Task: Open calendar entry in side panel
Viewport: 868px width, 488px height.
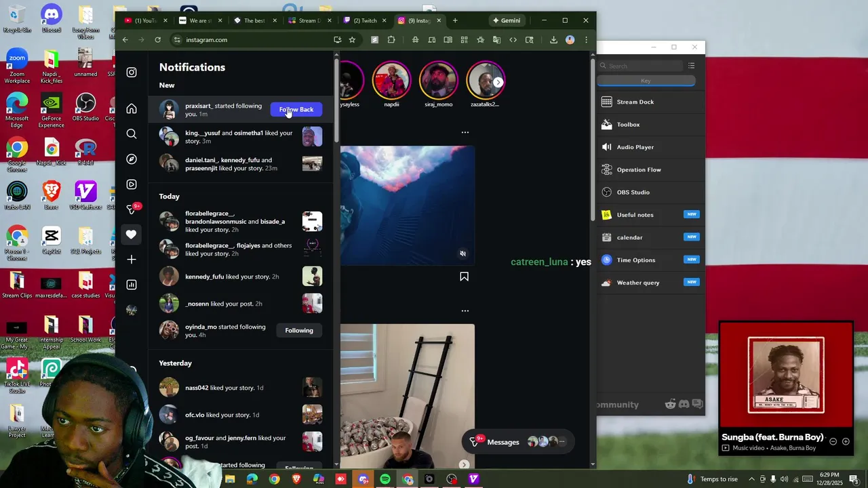Action: (650, 237)
